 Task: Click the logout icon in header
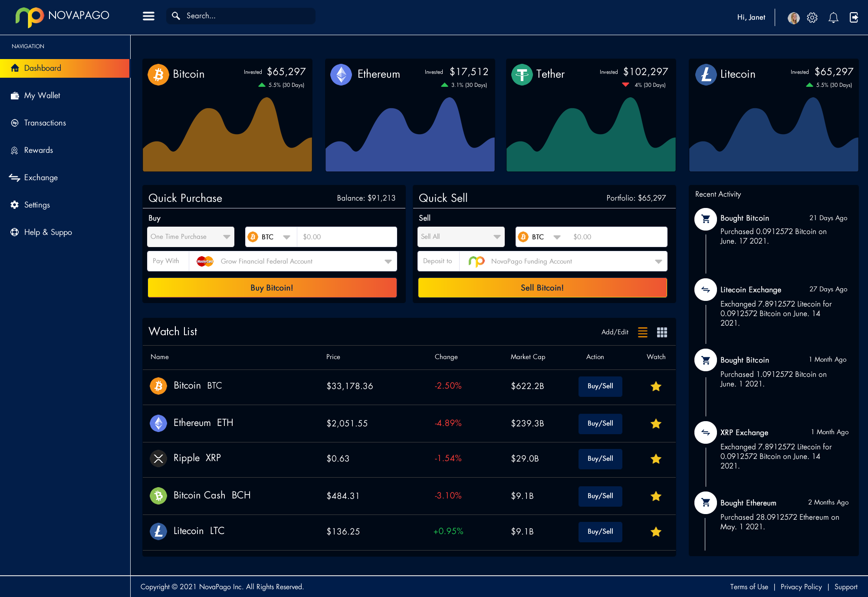click(854, 17)
